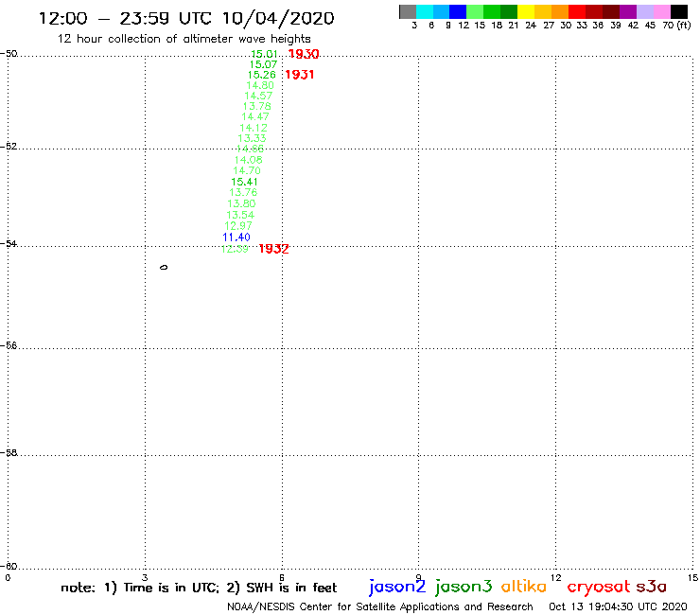Screen dimensions: 700x615
Task: Click the wave height value 14.47
Action: click(255, 116)
